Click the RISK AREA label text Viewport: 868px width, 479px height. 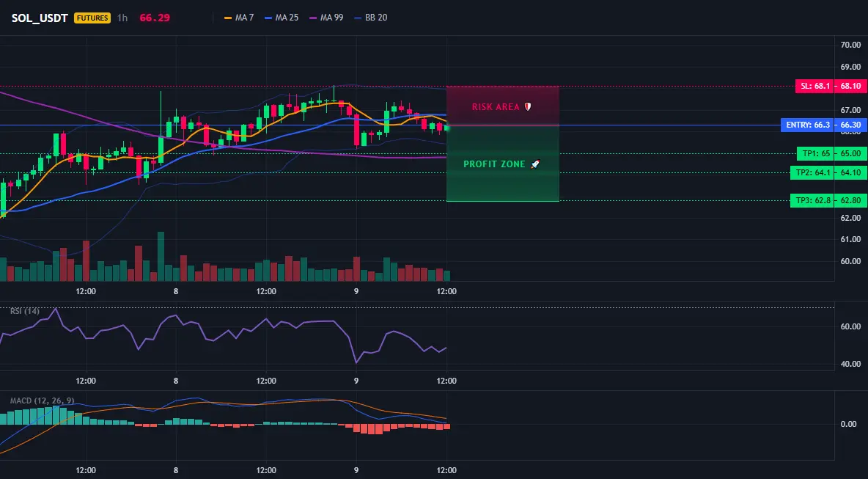tap(496, 107)
